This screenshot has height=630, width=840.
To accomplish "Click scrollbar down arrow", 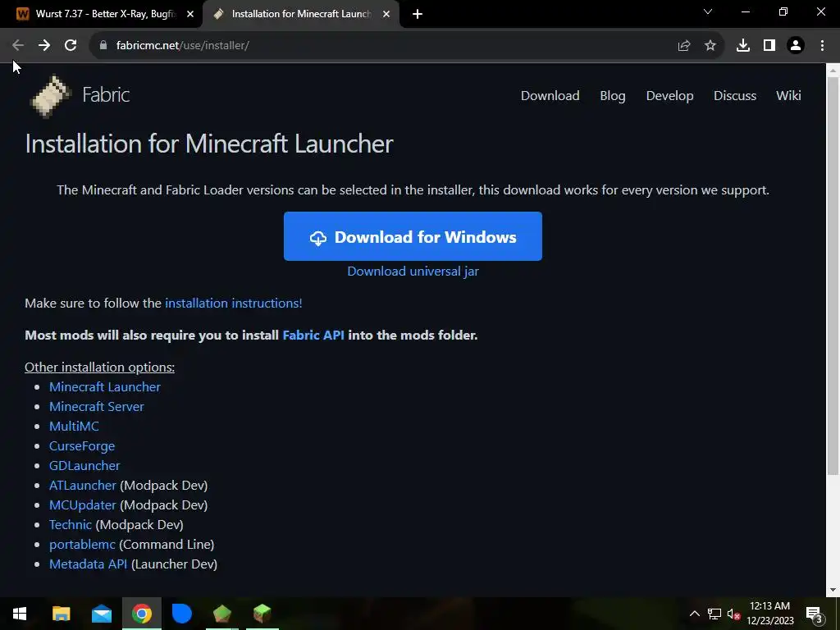I will click(x=833, y=590).
